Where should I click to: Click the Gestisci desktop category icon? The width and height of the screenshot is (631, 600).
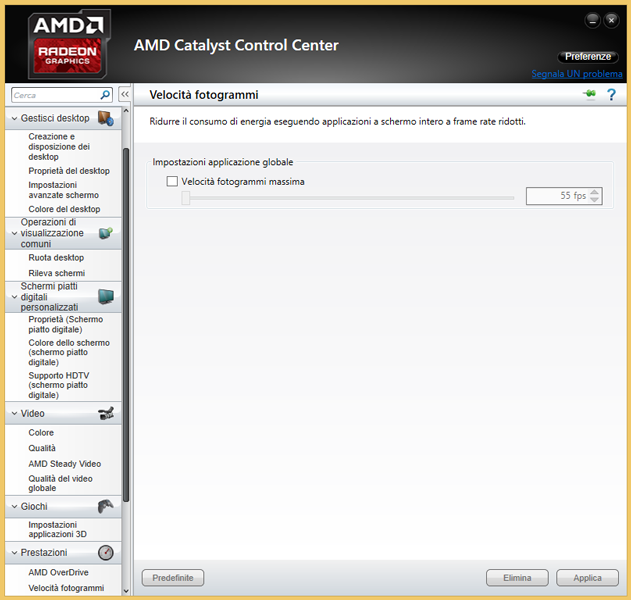pos(106,118)
